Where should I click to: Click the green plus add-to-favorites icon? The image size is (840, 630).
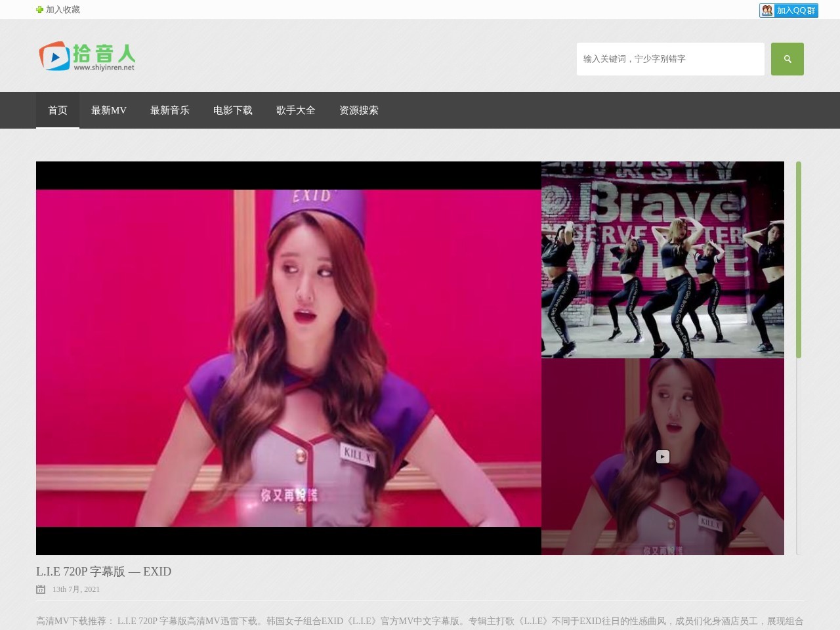pos(39,10)
